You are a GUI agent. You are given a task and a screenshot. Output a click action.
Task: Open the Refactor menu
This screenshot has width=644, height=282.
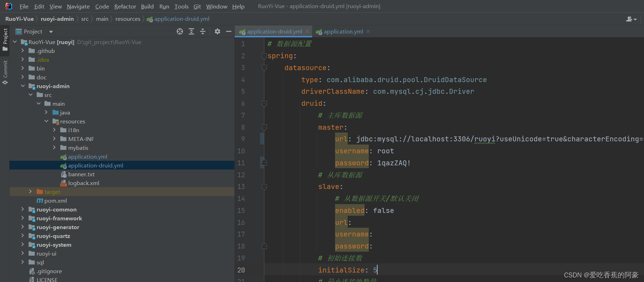pyautogui.click(x=125, y=6)
